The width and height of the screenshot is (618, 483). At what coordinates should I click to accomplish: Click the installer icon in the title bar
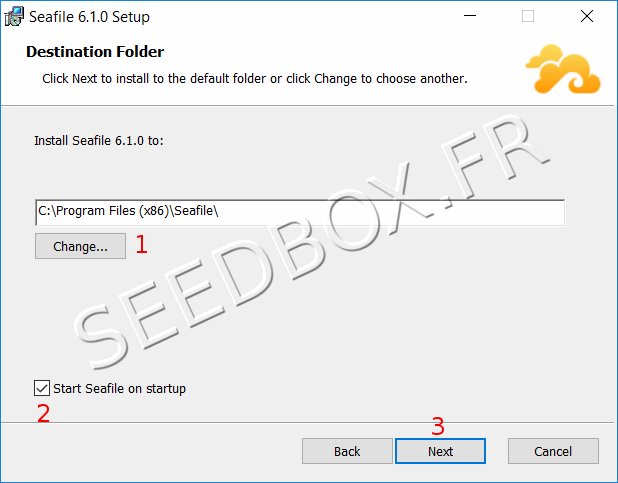[14, 17]
